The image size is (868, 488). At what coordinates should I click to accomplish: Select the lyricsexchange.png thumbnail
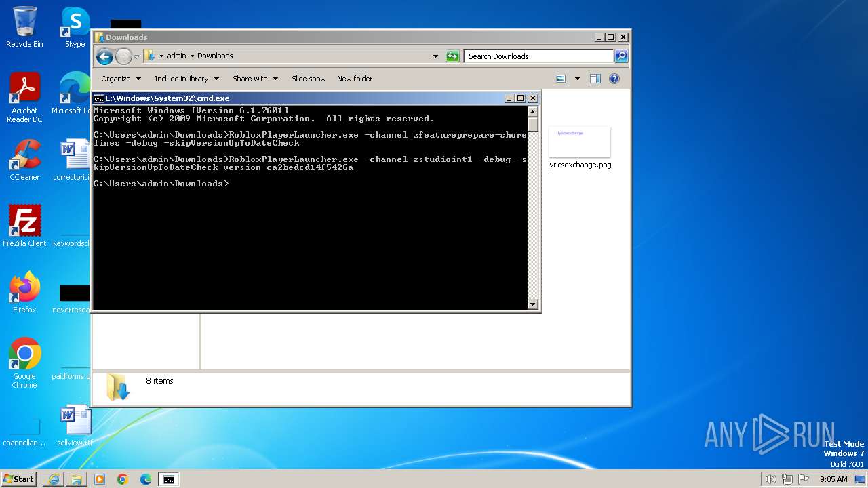click(579, 142)
